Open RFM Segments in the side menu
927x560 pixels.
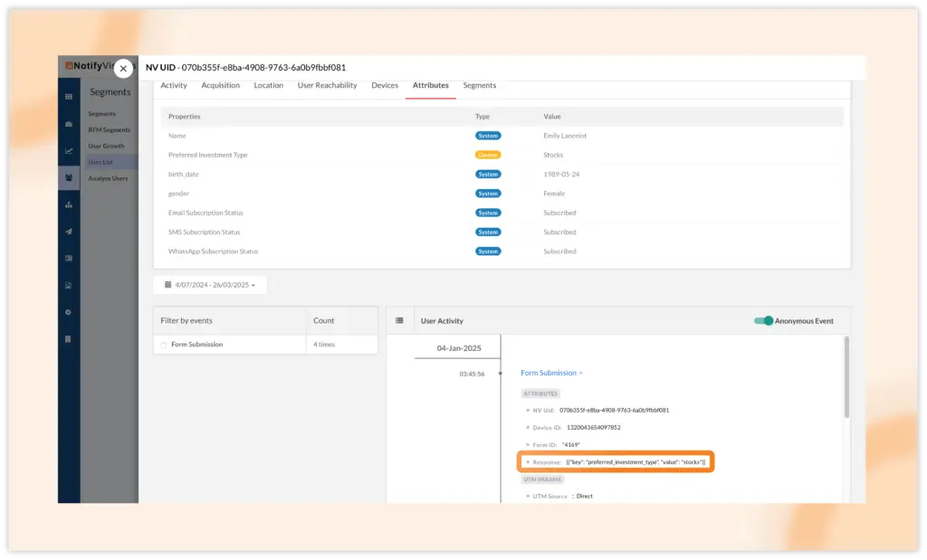[109, 130]
